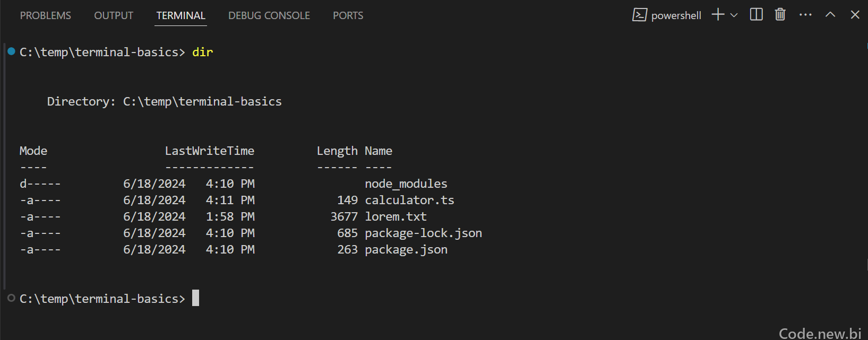The height and width of the screenshot is (340, 868).
Task: Split the terminal pane
Action: tap(756, 14)
